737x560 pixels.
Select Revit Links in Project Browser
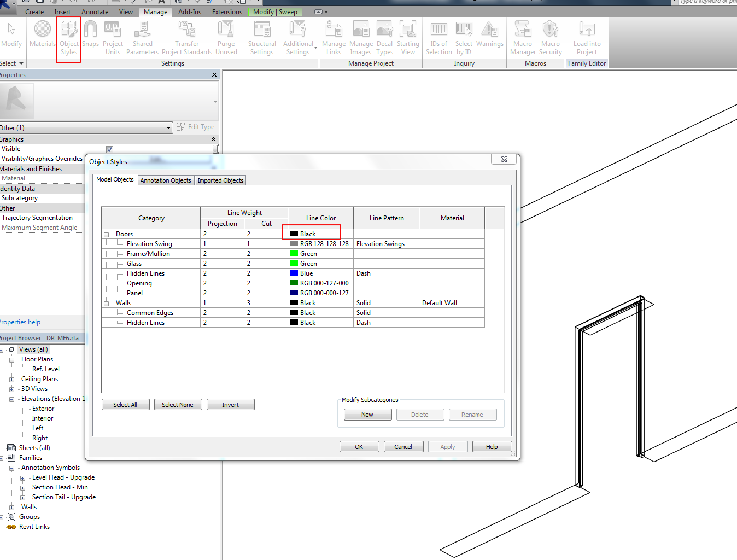pyautogui.click(x=34, y=527)
